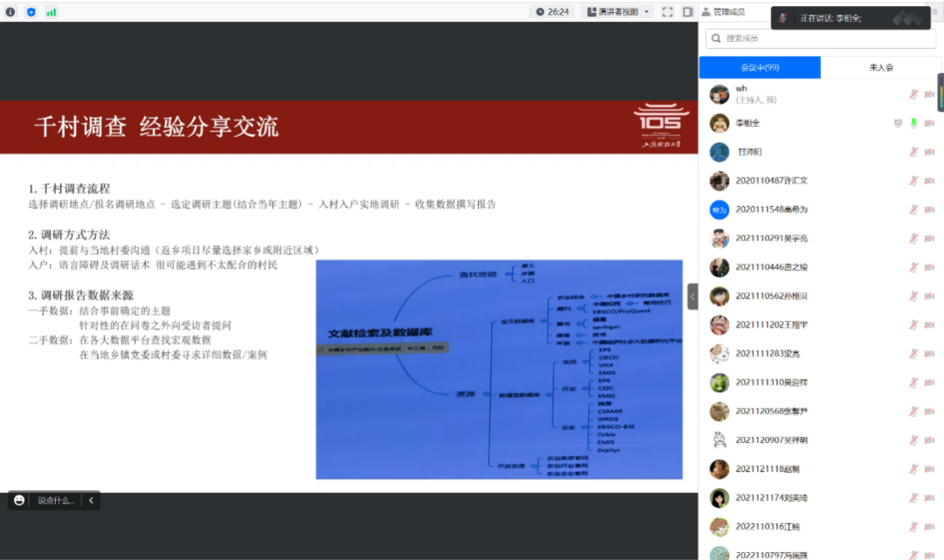This screenshot has width=944, height=560.
Task: Click the 搜索成员 search field
Action: [822, 38]
